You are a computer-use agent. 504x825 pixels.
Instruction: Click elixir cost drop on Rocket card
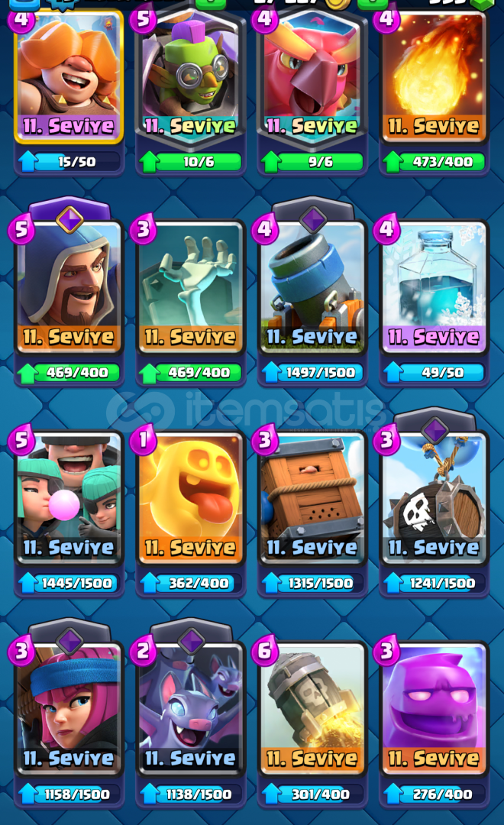click(x=265, y=652)
